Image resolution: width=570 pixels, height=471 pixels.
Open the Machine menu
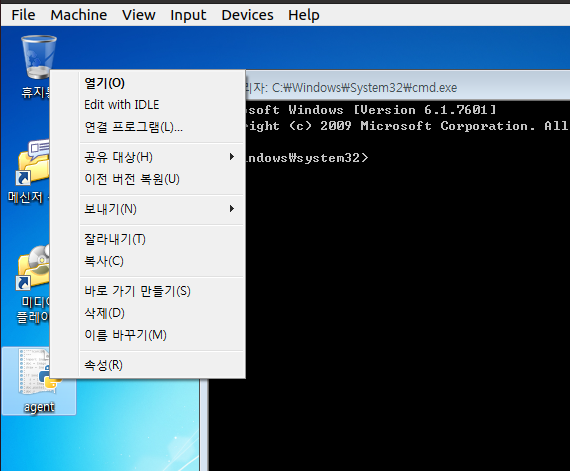click(79, 15)
